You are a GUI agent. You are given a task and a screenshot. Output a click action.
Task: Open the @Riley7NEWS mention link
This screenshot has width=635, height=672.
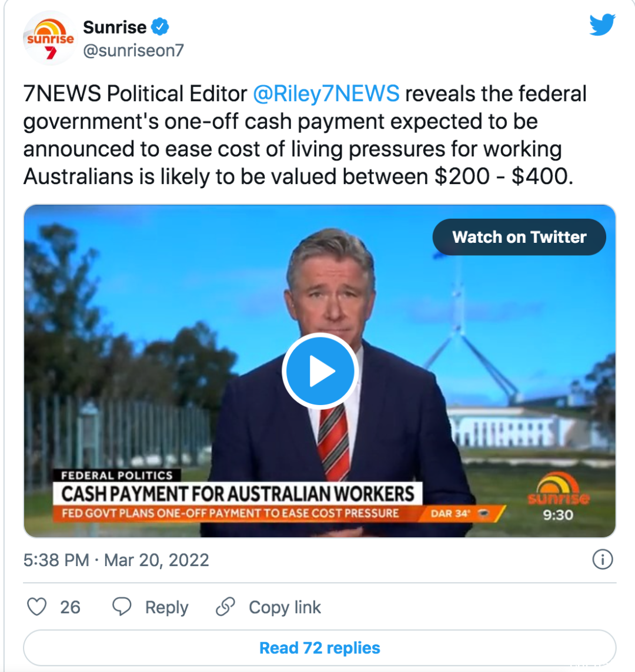326,93
